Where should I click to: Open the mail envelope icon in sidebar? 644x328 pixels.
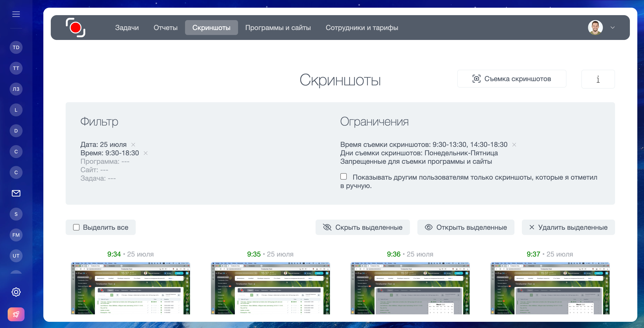click(x=16, y=193)
